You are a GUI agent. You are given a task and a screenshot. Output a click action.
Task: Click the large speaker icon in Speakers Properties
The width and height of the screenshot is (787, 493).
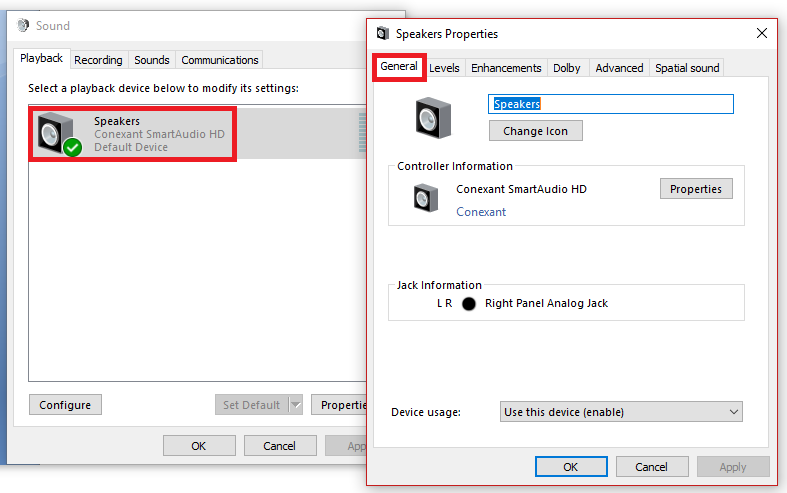pyautogui.click(x=434, y=117)
